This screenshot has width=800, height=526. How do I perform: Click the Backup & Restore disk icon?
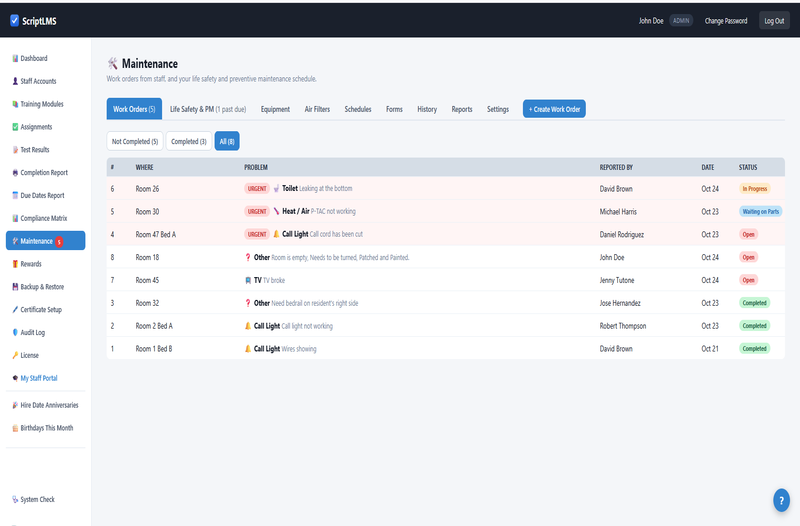[x=15, y=287]
